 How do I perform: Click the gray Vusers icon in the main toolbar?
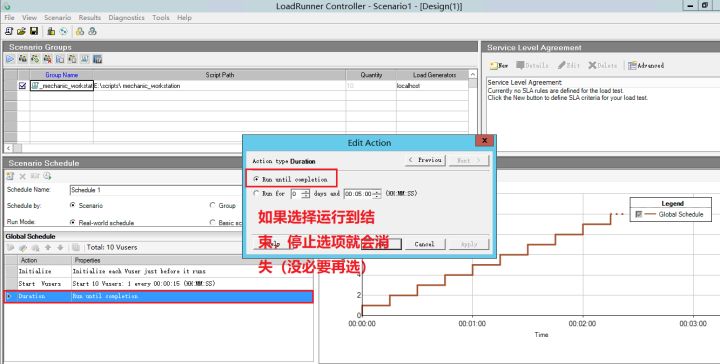[x=92, y=31]
